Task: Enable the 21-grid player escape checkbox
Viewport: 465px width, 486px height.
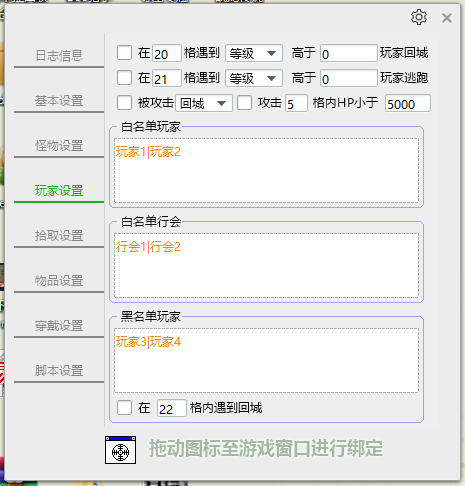Action: 124,78
